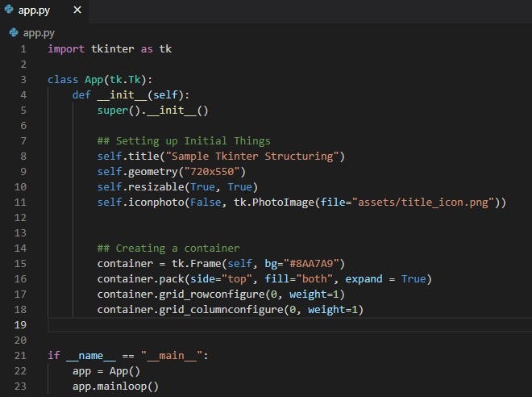Click on 'app.mainloop()' line

tap(115, 387)
